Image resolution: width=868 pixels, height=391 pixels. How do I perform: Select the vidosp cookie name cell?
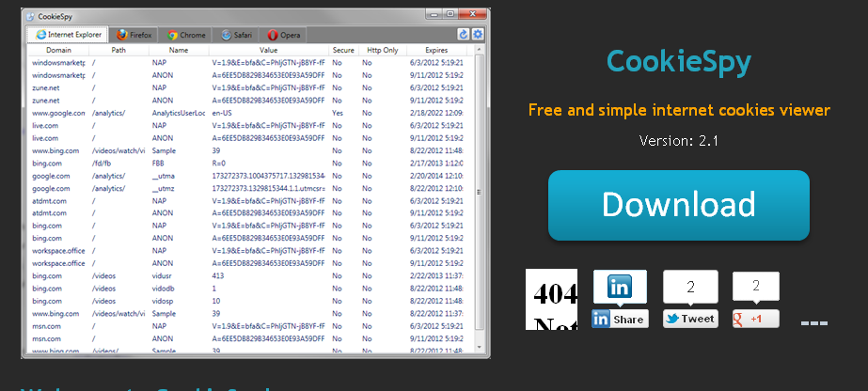coord(162,301)
